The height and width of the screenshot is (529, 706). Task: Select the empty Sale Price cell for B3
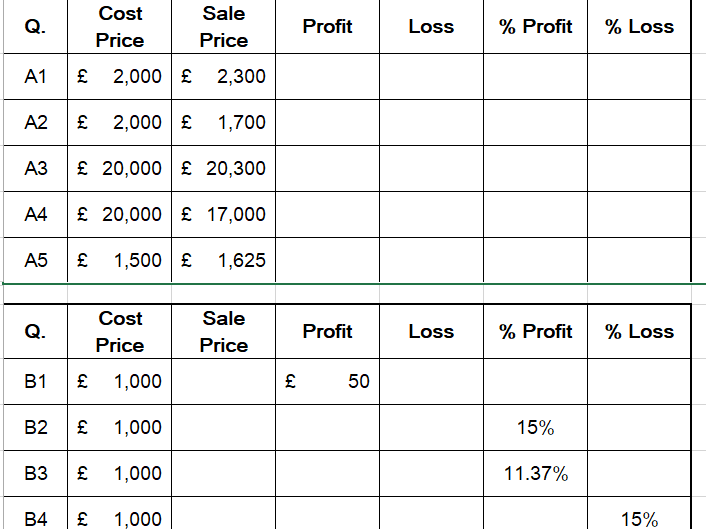(223, 474)
